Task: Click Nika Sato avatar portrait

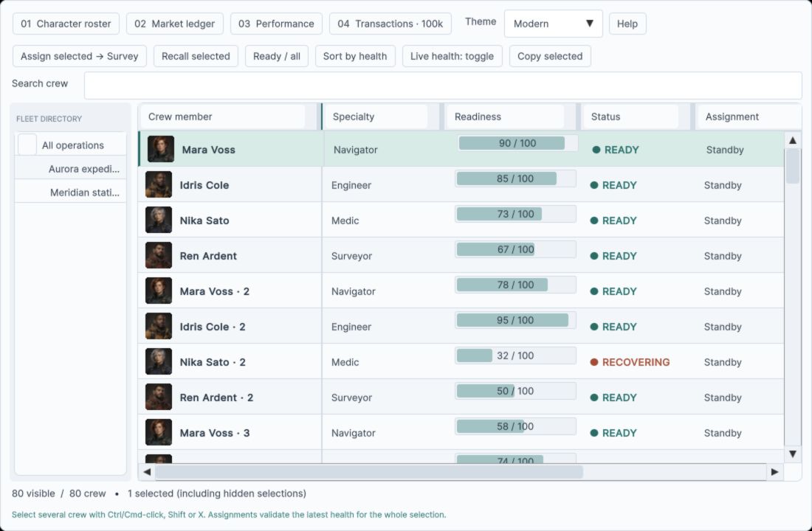Action: [159, 220]
